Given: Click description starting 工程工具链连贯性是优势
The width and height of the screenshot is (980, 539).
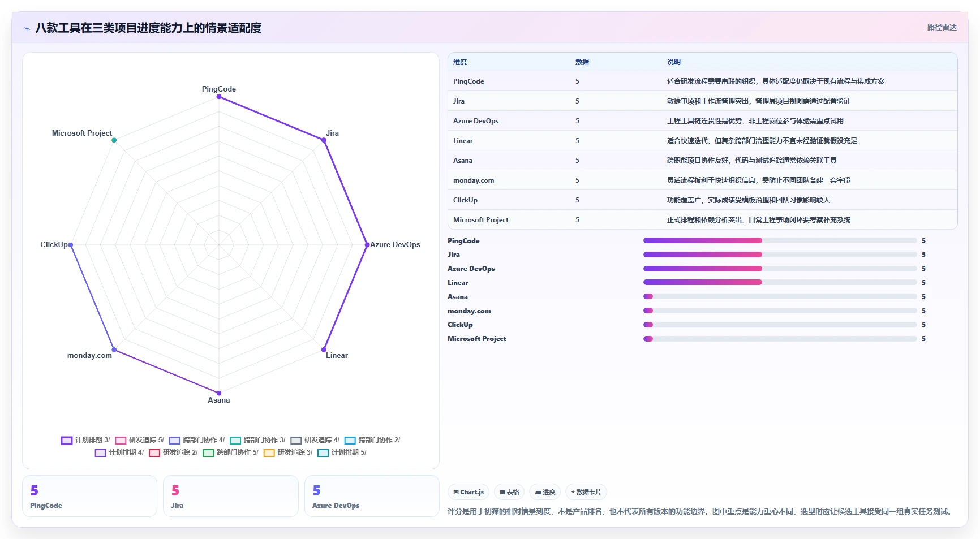Looking at the screenshot, I should (x=755, y=121).
